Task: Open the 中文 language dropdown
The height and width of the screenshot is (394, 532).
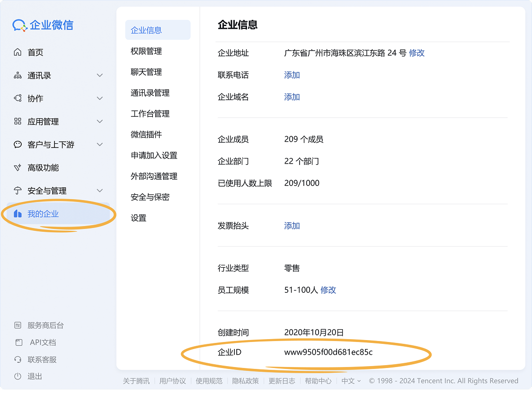Action: [x=351, y=381]
